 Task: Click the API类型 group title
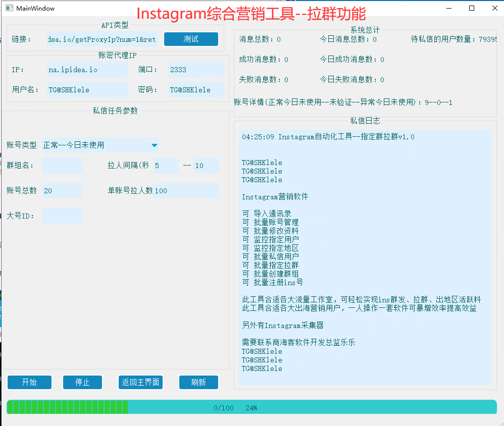coord(115,25)
